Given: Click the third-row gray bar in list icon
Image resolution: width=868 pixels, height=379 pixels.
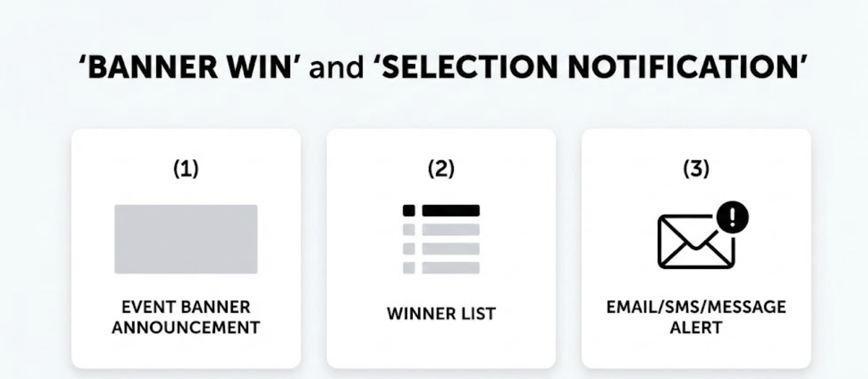Looking at the screenshot, I should point(450,249).
